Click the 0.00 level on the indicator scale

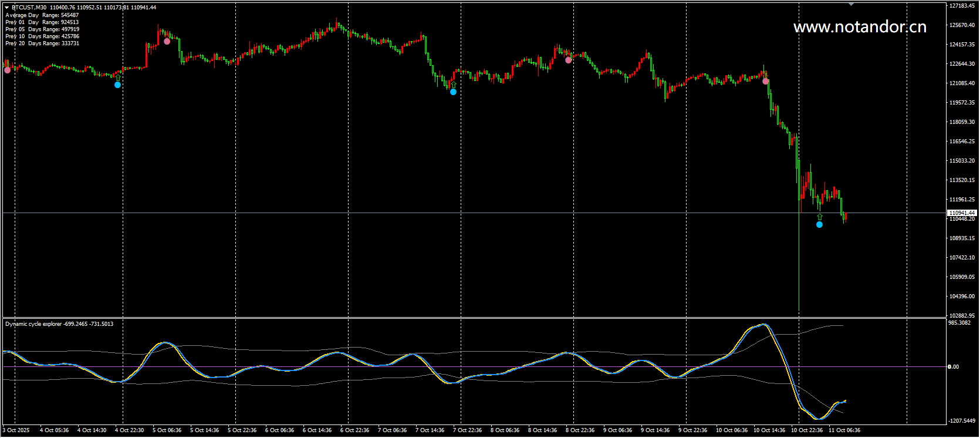coord(954,367)
